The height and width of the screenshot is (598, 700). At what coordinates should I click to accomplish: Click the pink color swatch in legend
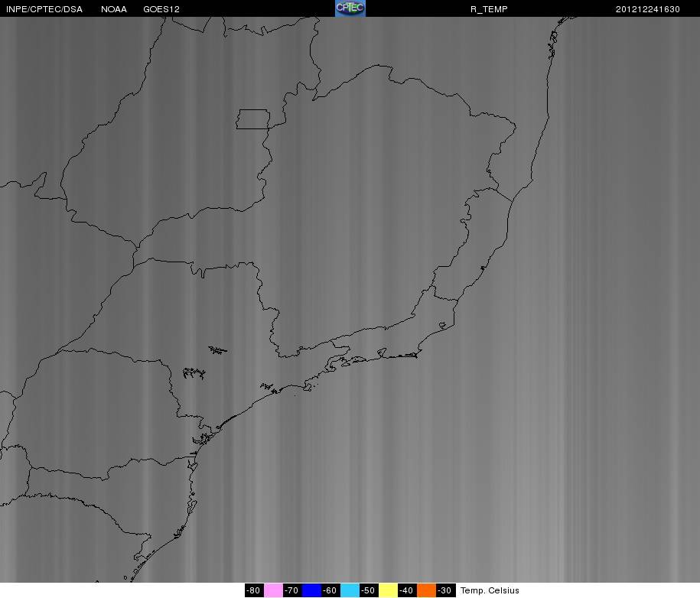coord(273,590)
